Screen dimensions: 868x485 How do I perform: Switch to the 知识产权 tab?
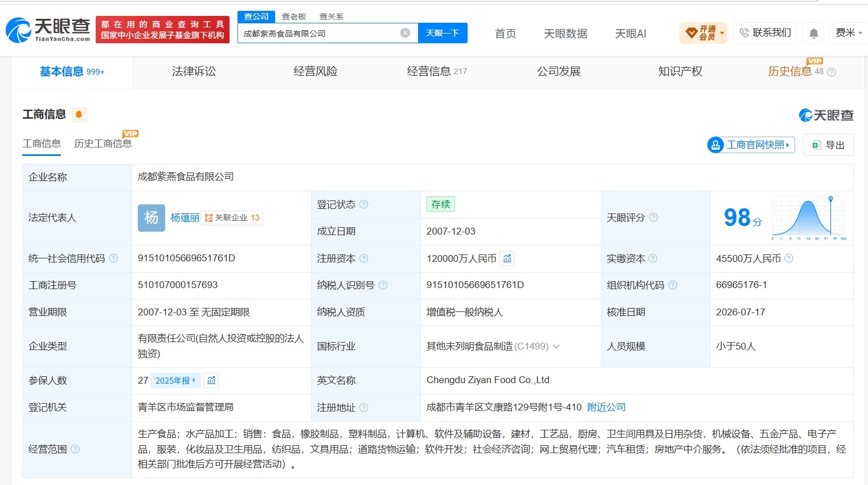tap(680, 72)
